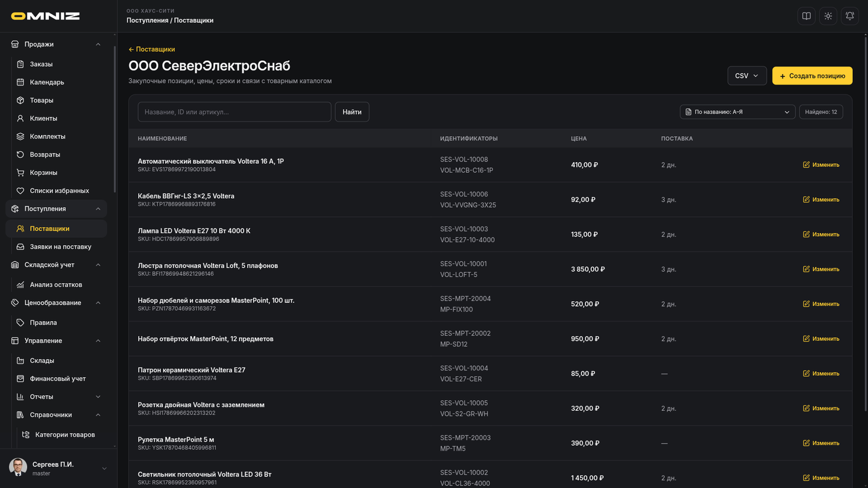Click the sidebar vertical scrollbar
The image size is (868, 488).
tap(115, 119)
